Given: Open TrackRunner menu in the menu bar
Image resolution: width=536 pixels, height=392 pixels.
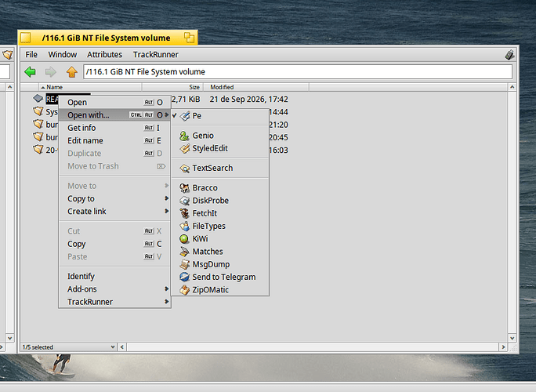Looking at the screenshot, I should (x=155, y=55).
